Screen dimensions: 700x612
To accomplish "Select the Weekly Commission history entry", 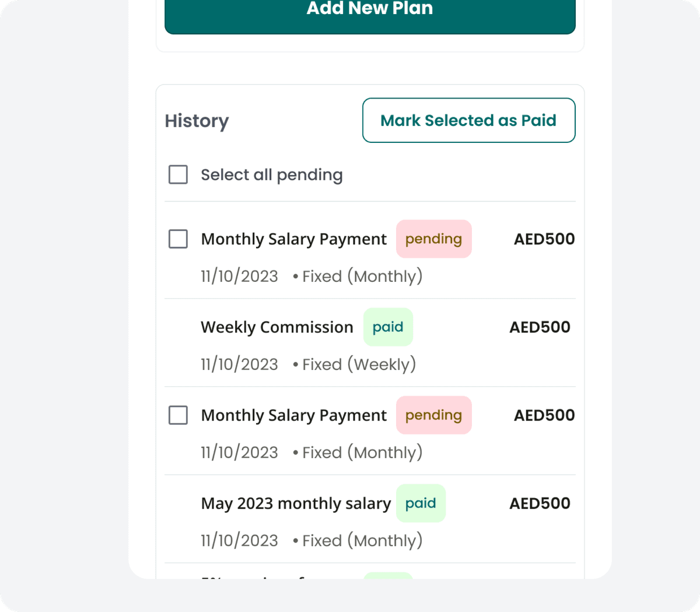I will tap(277, 327).
